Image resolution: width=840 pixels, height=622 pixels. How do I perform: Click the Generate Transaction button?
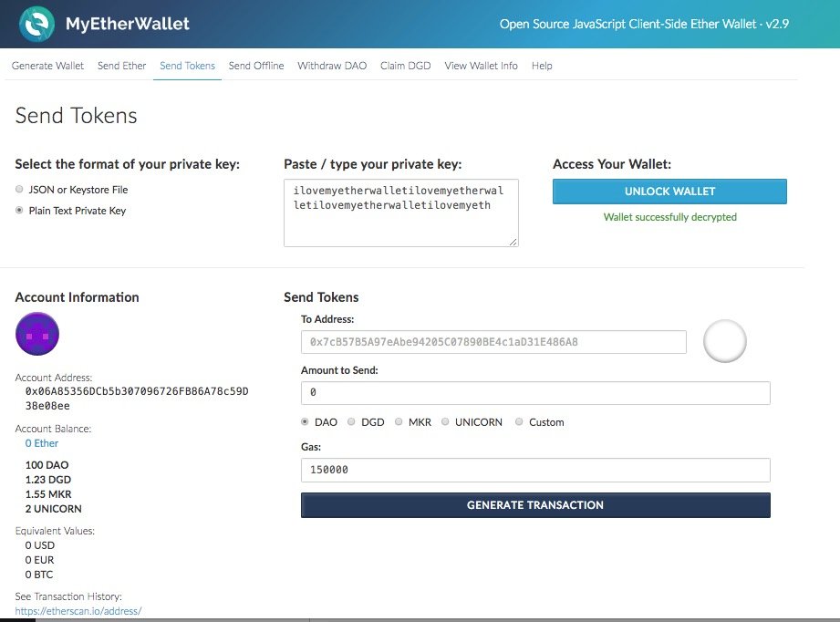(x=535, y=505)
